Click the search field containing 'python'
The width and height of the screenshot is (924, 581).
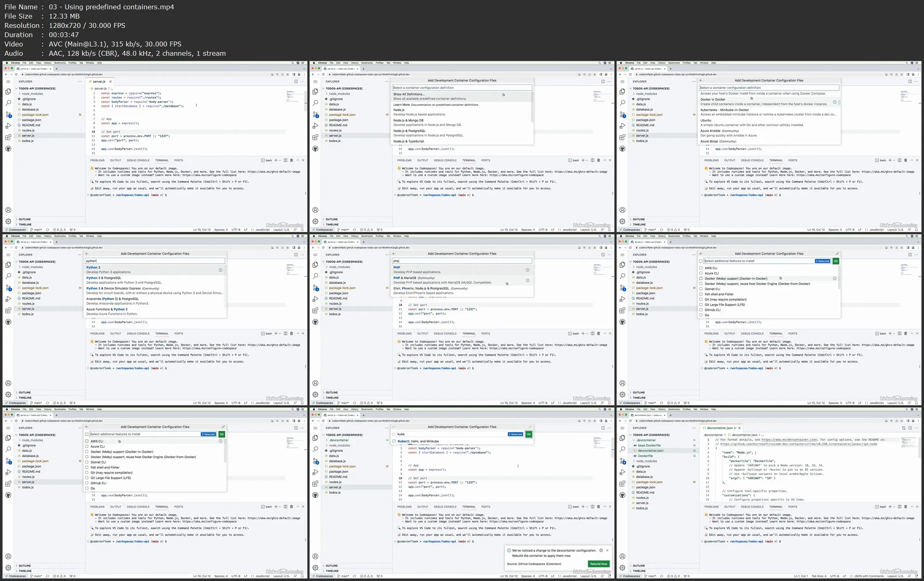pos(155,261)
